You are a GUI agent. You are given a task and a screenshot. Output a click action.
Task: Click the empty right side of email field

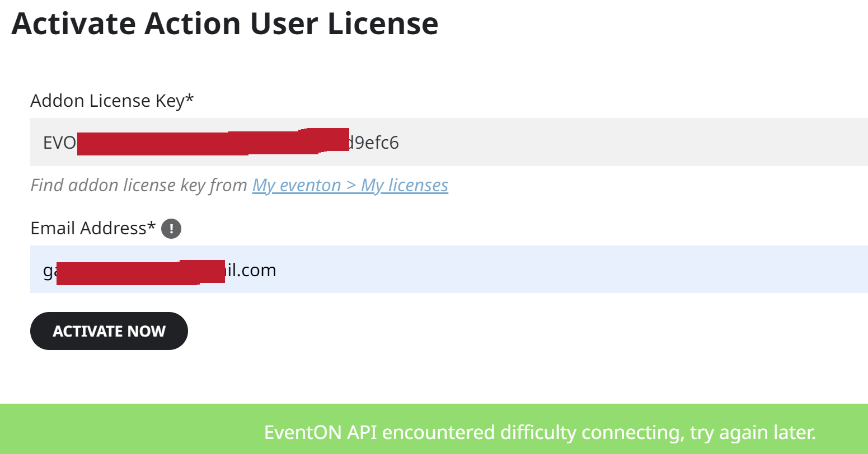point(571,269)
